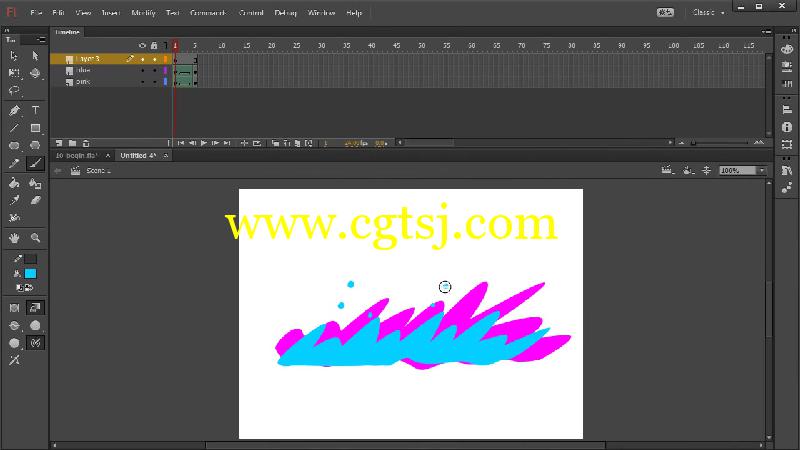The image size is (800, 450).
Task: Select the Oval tool
Action: [14, 145]
